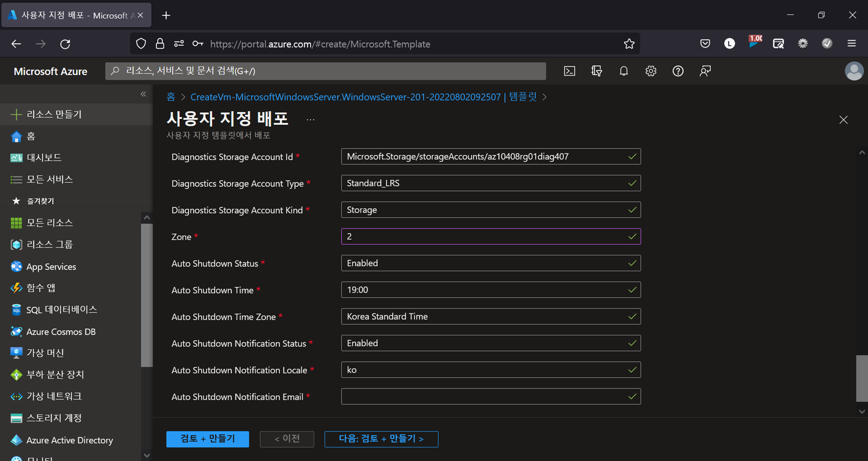Open the Directories and subscriptions filter icon
This screenshot has height=461, width=868.
597,71
